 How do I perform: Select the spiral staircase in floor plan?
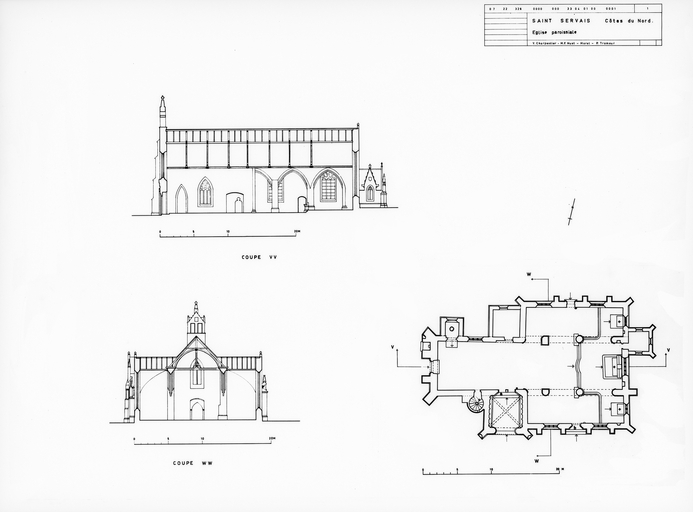[476, 403]
